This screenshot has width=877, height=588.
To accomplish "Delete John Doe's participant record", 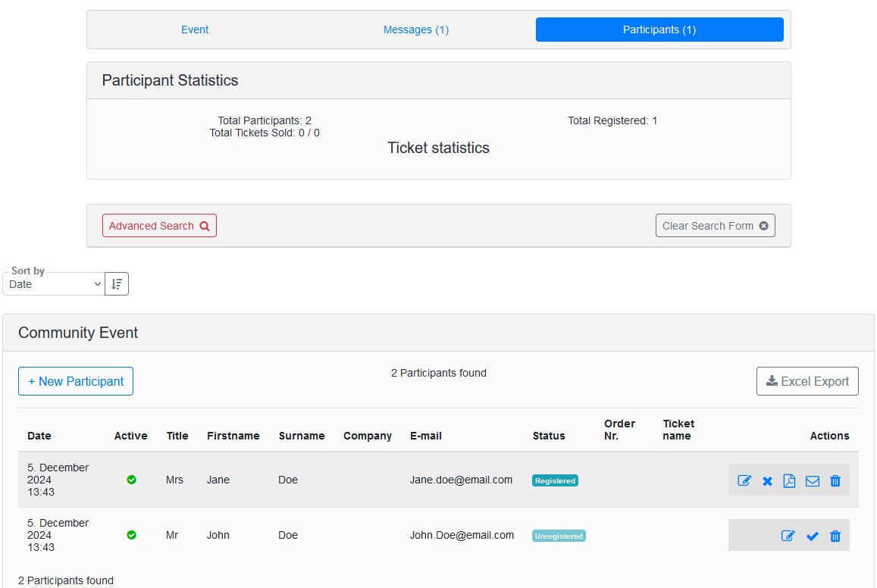I will tap(835, 536).
